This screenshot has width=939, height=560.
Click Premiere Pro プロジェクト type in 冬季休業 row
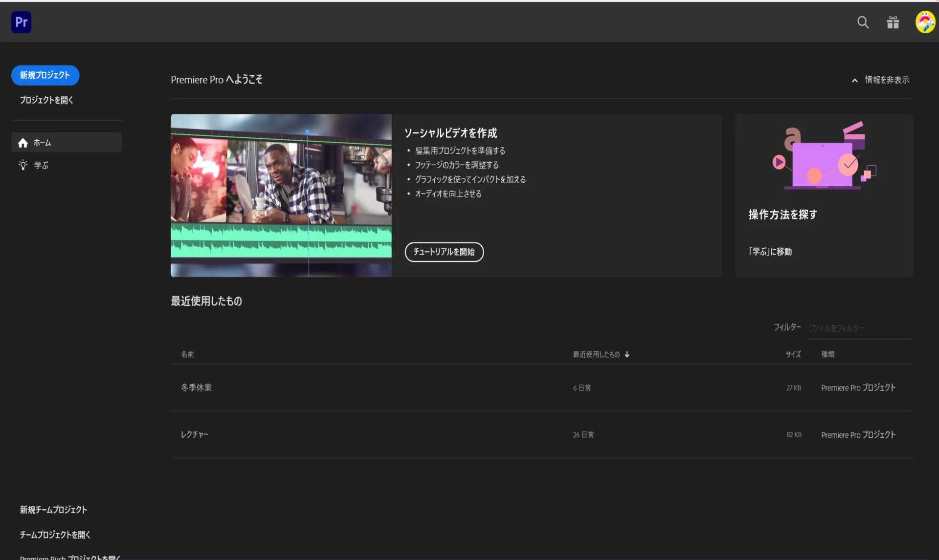click(858, 388)
